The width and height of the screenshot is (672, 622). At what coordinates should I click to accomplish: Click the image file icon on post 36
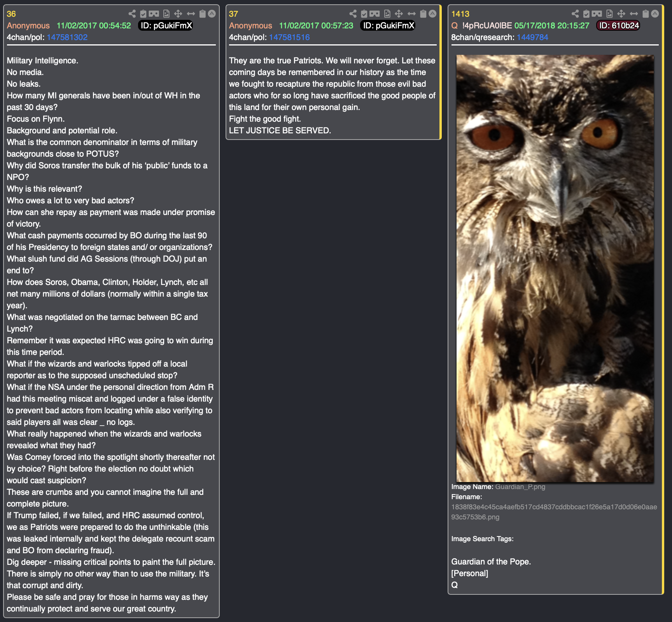(166, 14)
